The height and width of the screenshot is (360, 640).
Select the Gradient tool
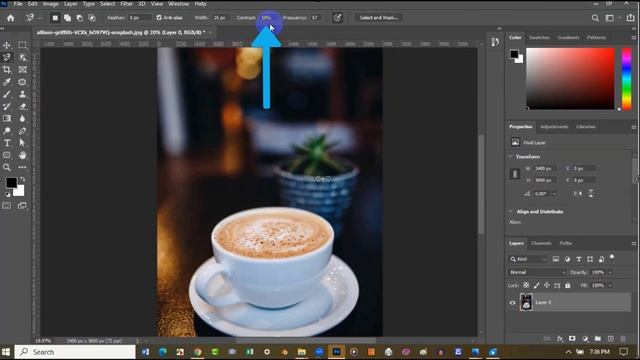[x=7, y=118]
